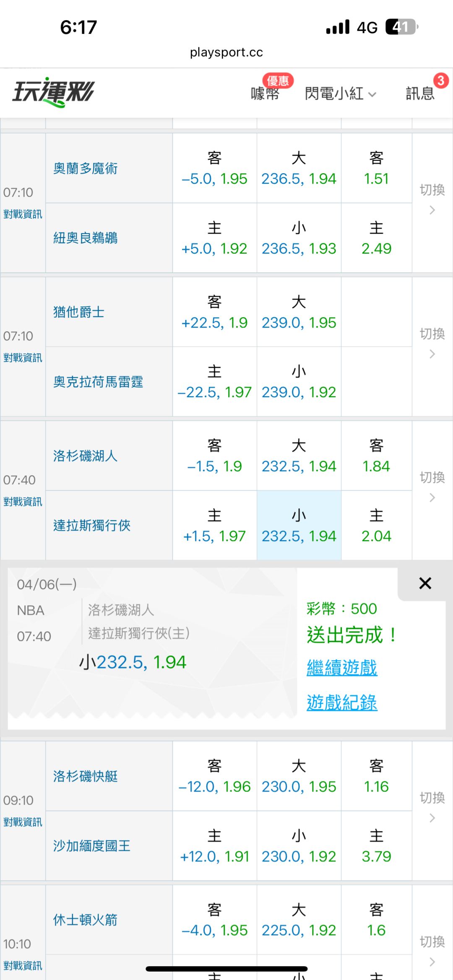The width and height of the screenshot is (453, 980).
Task: Tap 切換 arrow for Lakers vs Mavericks game
Action: [x=432, y=486]
